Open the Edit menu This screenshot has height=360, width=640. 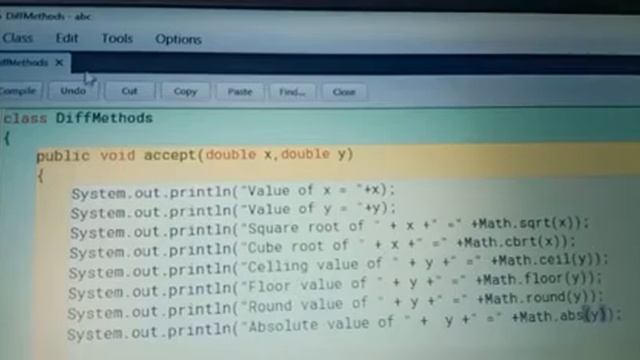(67, 38)
